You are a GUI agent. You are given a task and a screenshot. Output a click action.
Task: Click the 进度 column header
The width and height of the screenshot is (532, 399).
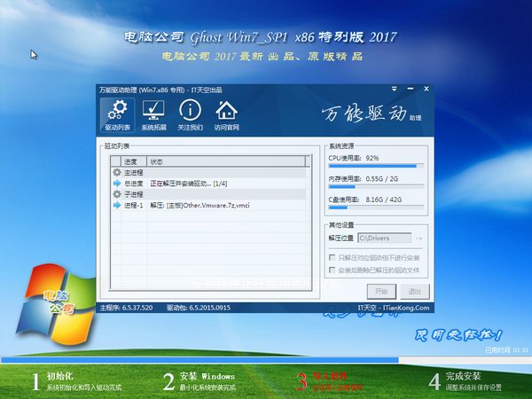click(x=134, y=161)
